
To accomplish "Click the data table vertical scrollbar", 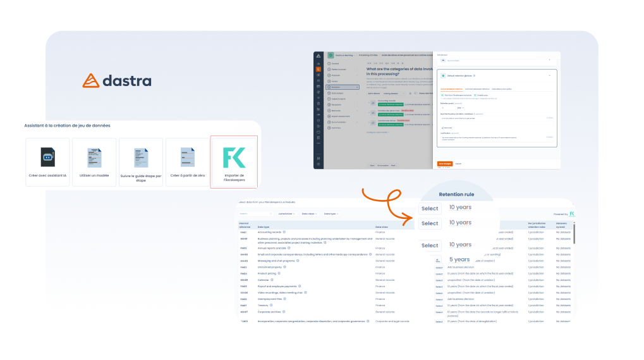I will pyautogui.click(x=574, y=234).
